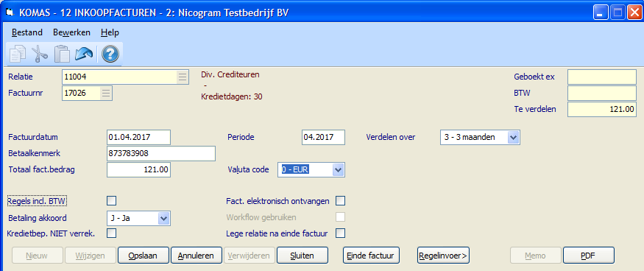The width and height of the screenshot is (644, 271).
Task: Click the Opslaan button
Action: tap(144, 256)
